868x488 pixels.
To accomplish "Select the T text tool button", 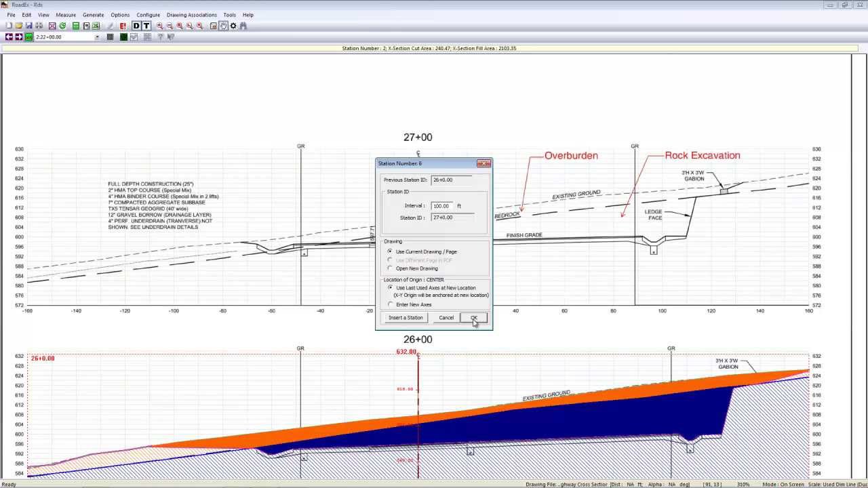I will point(146,26).
